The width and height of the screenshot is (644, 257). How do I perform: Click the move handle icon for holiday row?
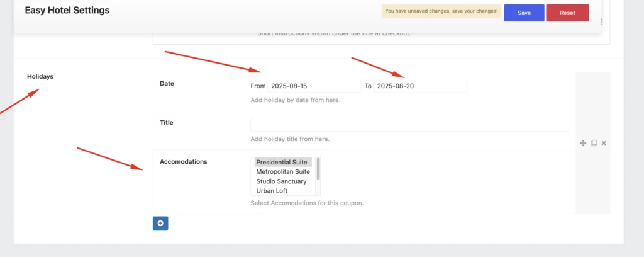[582, 143]
